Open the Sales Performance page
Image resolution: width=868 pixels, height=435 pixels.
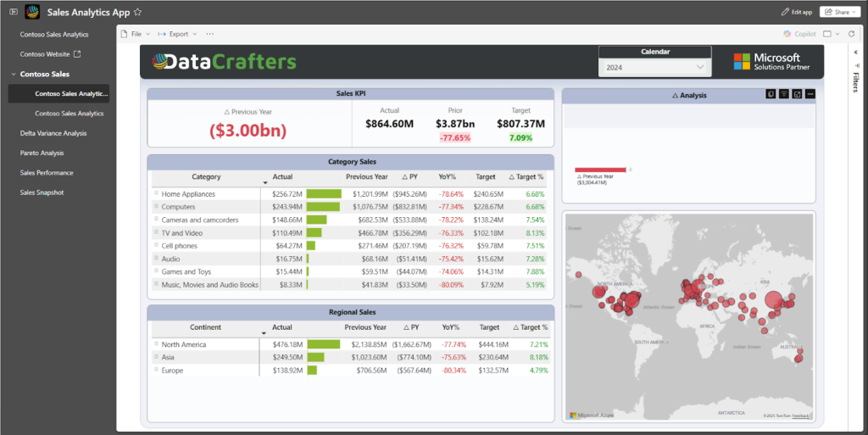pos(47,173)
